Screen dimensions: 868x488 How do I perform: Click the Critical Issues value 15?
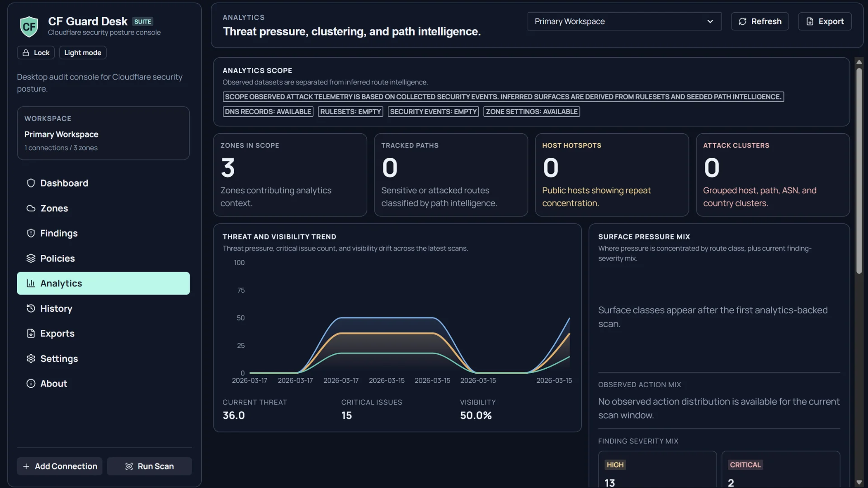click(x=347, y=416)
